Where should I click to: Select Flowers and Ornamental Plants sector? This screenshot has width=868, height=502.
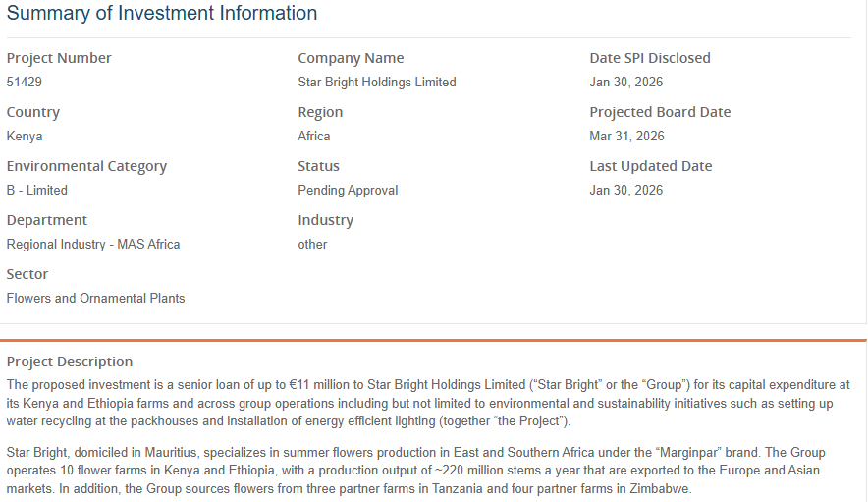[95, 299]
